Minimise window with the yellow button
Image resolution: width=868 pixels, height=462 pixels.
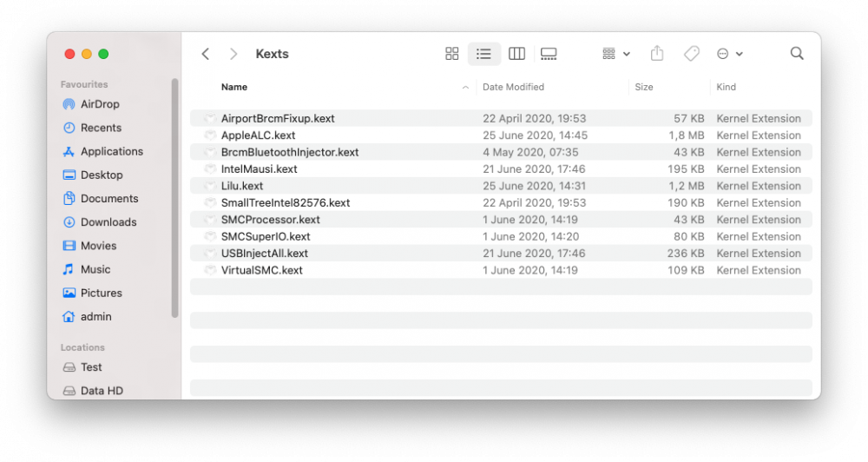pyautogui.click(x=86, y=54)
